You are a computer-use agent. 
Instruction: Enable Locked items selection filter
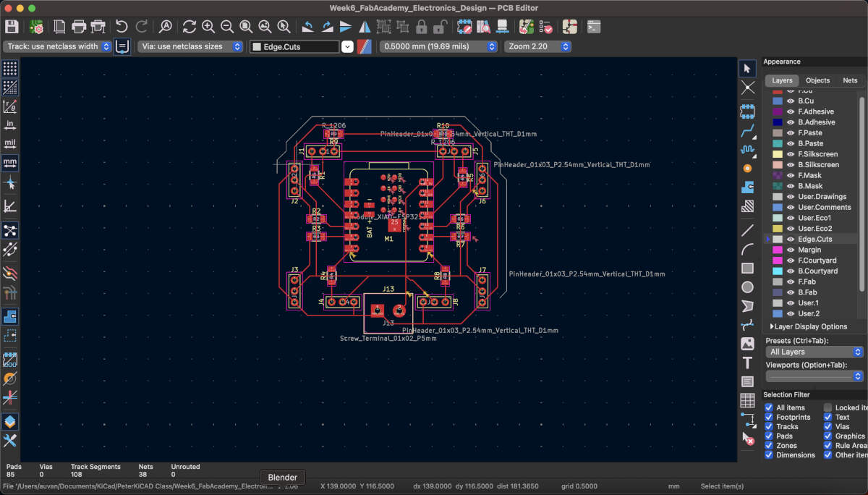pos(828,407)
